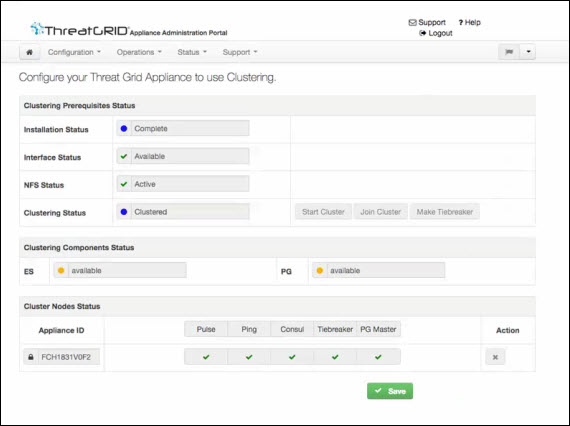Go to the portal home icon
The image size is (570, 426).
coord(29,52)
